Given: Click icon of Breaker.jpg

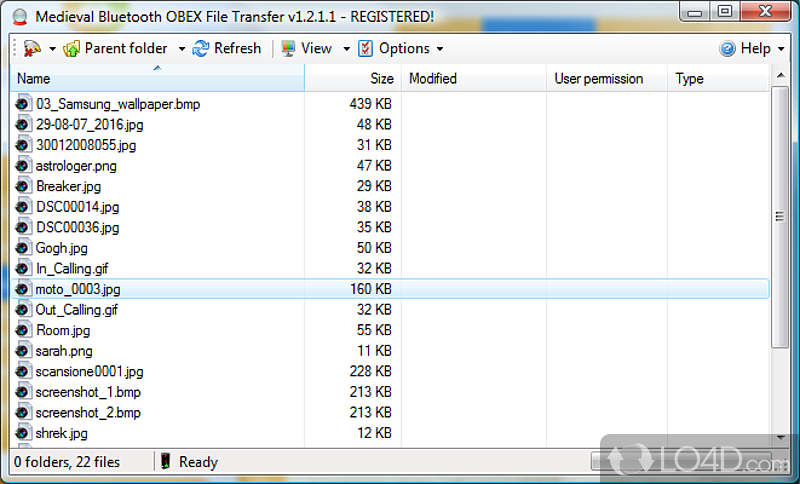Looking at the screenshot, I should pyautogui.click(x=22, y=186).
